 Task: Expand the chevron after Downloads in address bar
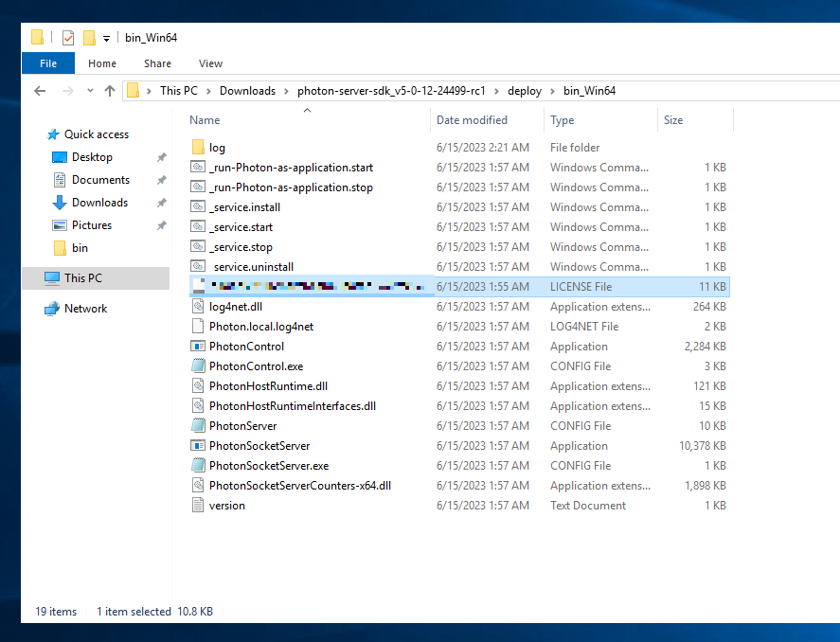coord(286,91)
